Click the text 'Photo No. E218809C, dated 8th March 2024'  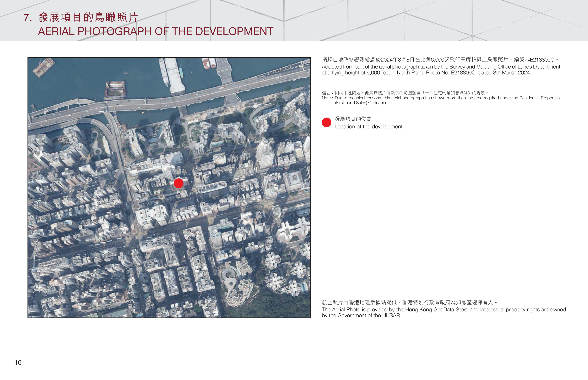(478, 73)
